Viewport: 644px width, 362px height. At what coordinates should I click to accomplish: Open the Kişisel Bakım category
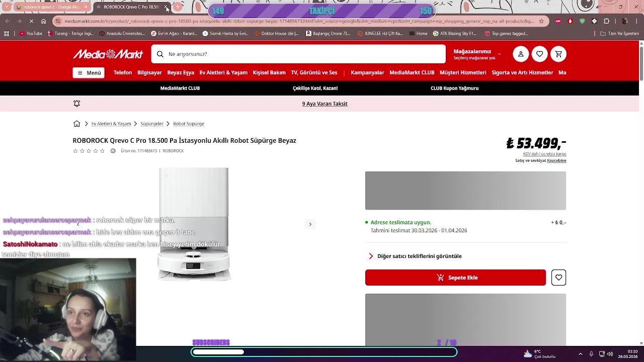click(269, 72)
